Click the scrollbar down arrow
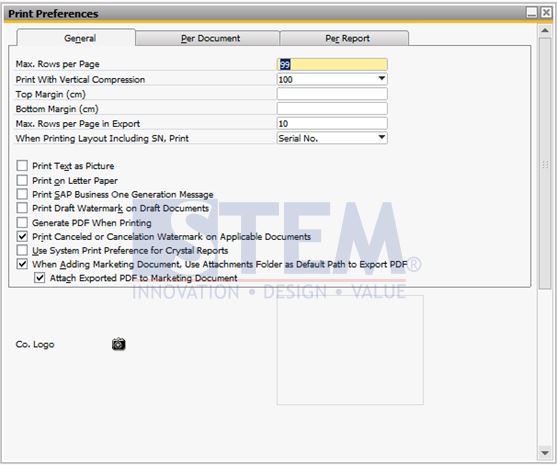This screenshot has width=557, height=465. point(545,453)
